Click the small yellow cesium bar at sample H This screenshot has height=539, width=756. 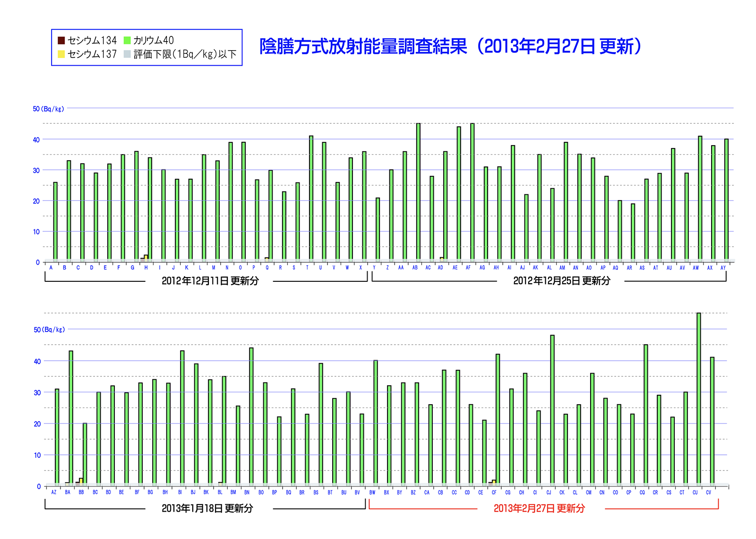(x=146, y=258)
